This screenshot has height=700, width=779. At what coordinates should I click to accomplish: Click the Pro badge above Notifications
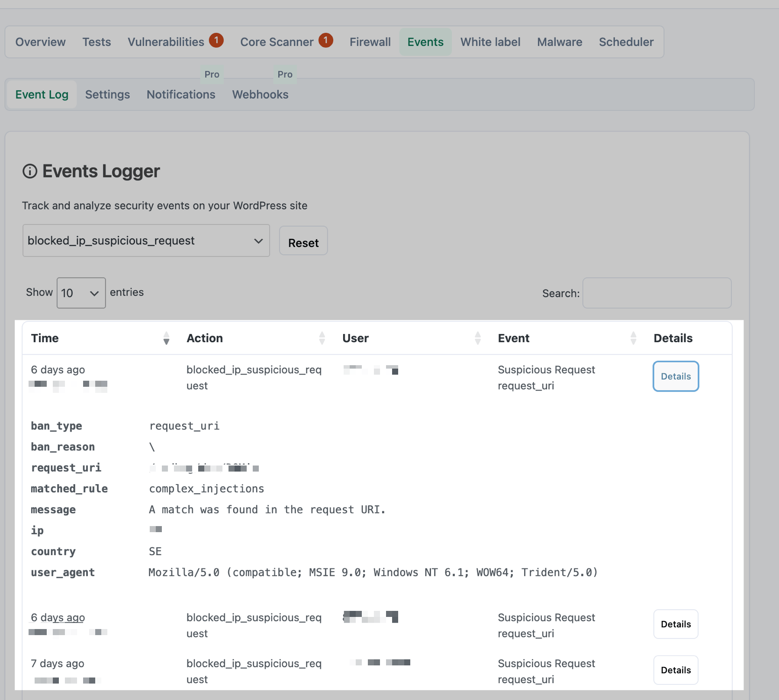[x=212, y=74]
